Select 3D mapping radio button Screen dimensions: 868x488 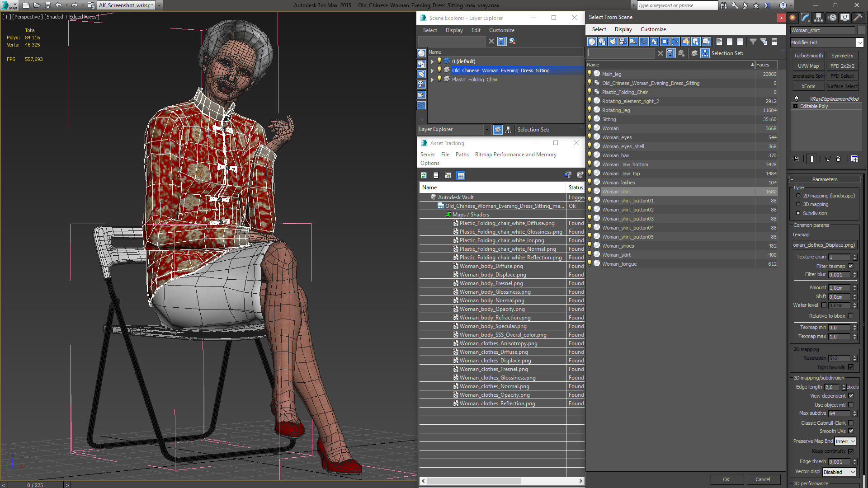798,204
